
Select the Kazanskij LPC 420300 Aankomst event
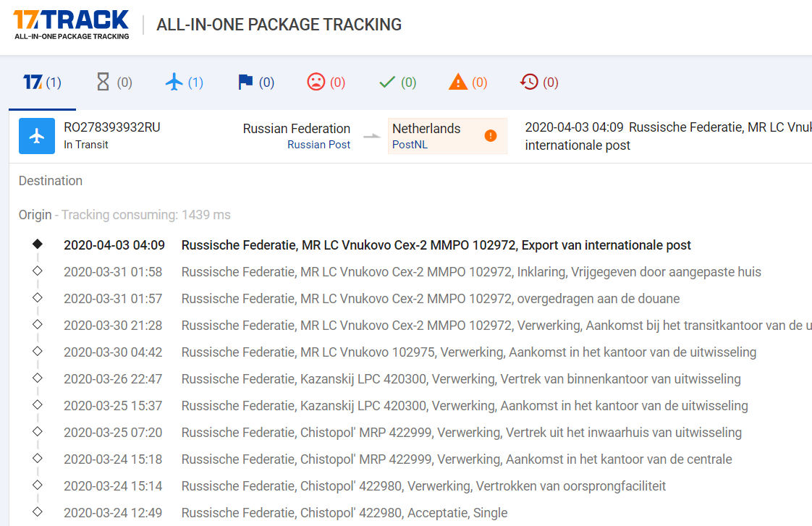pos(465,406)
